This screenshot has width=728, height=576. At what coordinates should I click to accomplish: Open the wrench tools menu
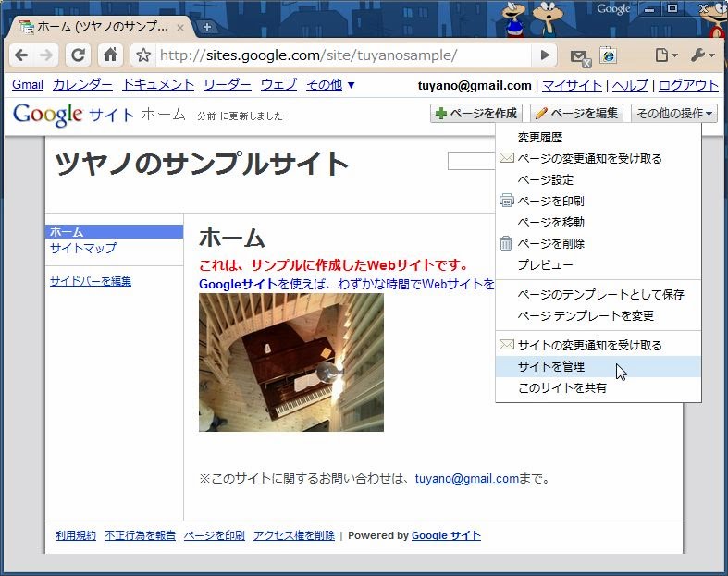703,55
